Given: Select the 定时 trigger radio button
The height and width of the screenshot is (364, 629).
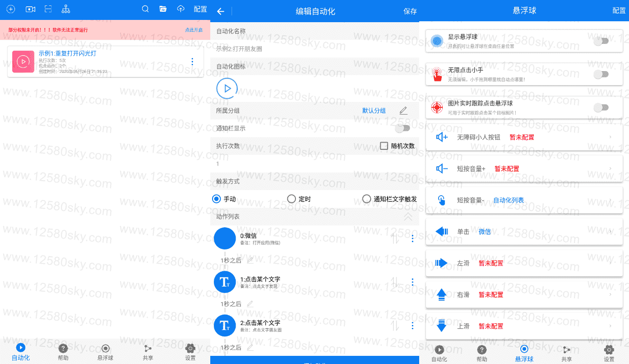Looking at the screenshot, I should tap(291, 199).
